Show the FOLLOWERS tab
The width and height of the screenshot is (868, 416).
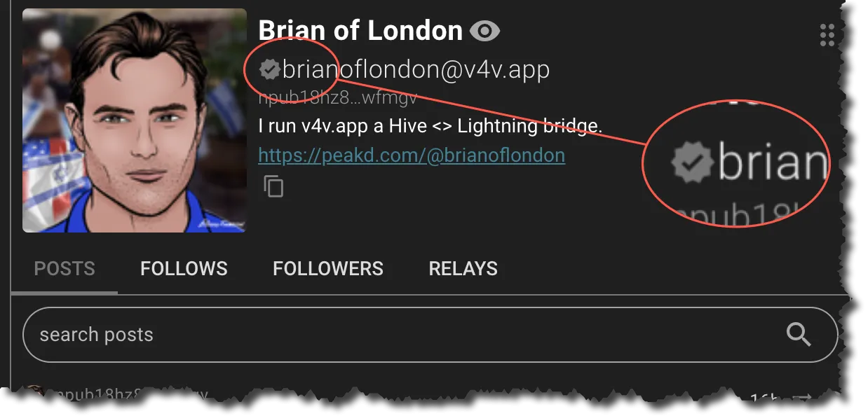coord(328,269)
